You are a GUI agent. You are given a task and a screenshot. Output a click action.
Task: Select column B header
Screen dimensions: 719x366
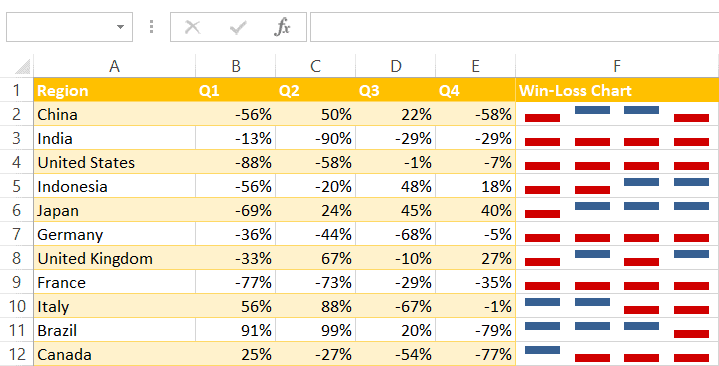[x=236, y=66]
